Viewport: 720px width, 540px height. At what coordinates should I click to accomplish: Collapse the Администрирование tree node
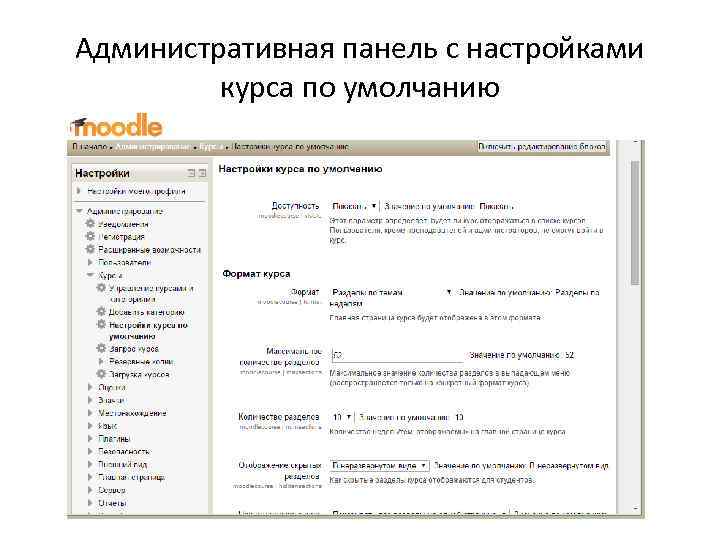[79, 211]
